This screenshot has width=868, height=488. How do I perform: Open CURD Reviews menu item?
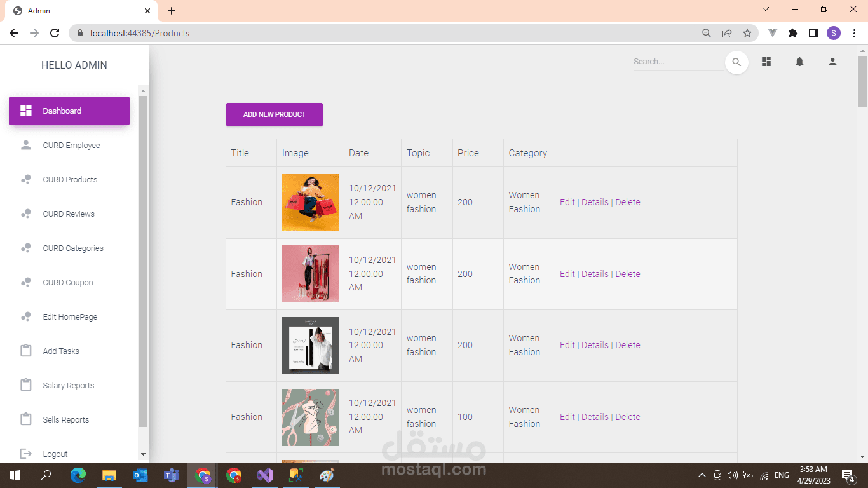click(69, 213)
